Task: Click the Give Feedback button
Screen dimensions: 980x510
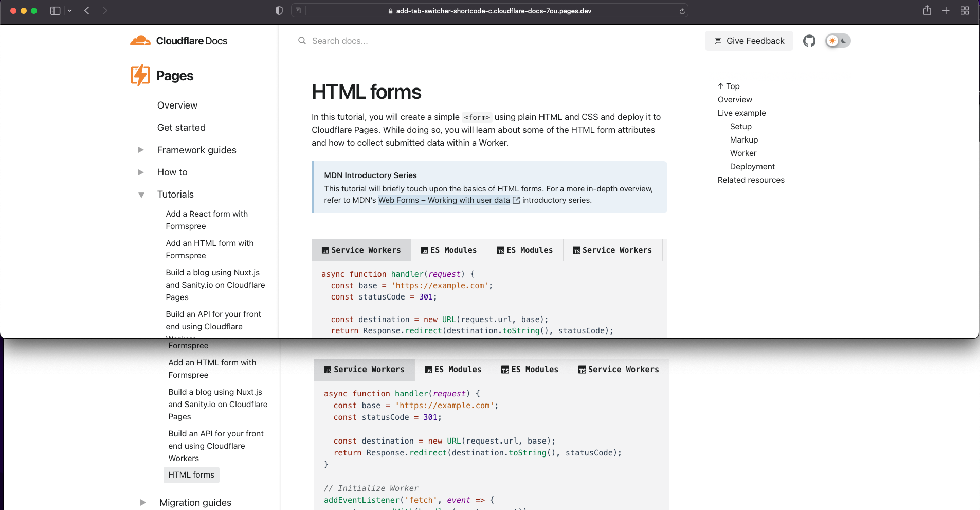Action: click(x=749, y=41)
